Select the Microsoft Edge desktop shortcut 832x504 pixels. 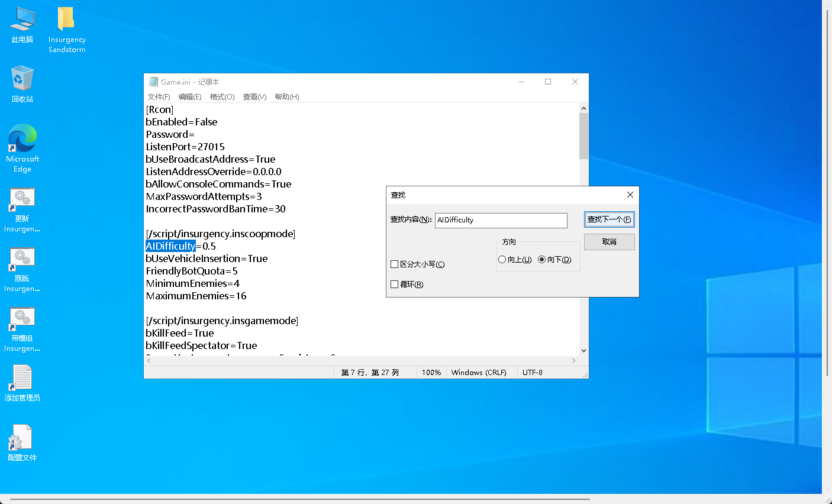click(x=22, y=148)
